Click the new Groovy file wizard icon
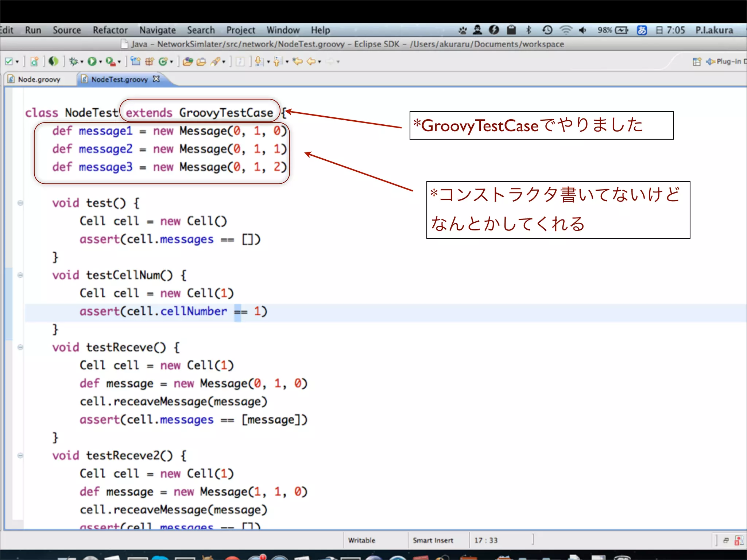747x560 pixels. [x=34, y=62]
